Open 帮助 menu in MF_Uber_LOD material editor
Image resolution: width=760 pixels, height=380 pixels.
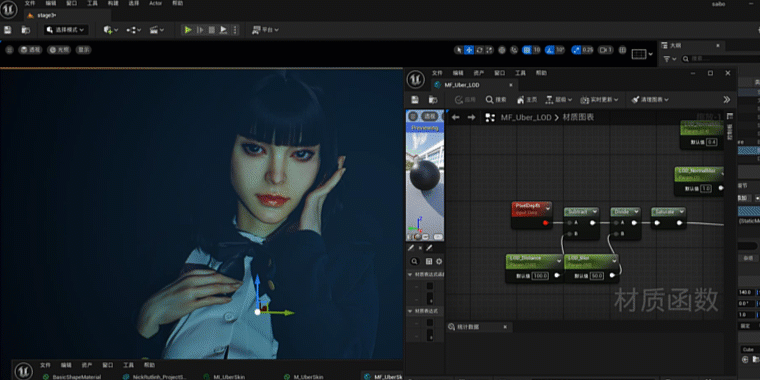(541, 73)
